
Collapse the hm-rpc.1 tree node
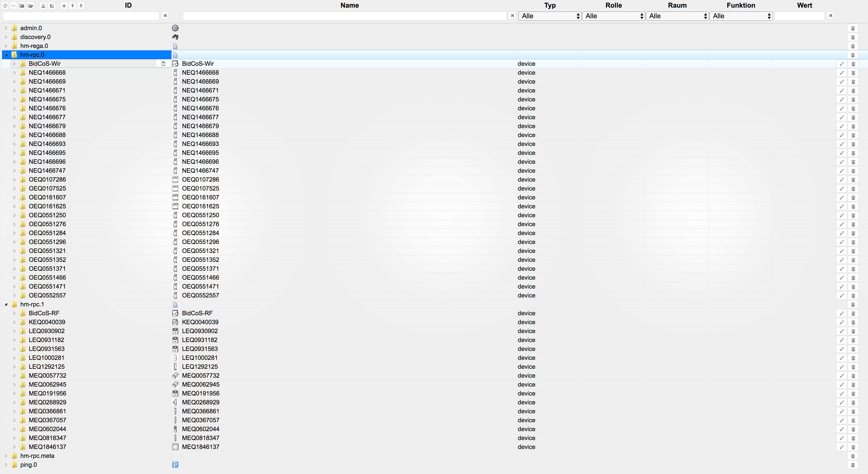click(x=6, y=304)
